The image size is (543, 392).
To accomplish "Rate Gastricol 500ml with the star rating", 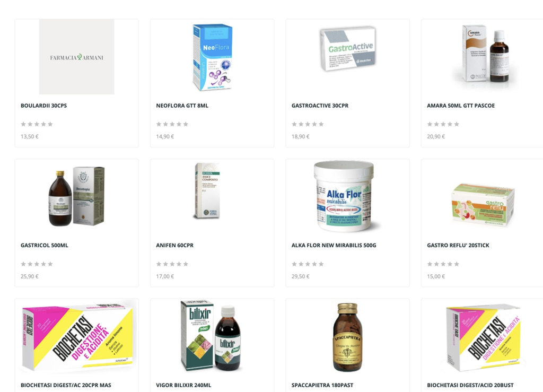I will pyautogui.click(x=37, y=264).
